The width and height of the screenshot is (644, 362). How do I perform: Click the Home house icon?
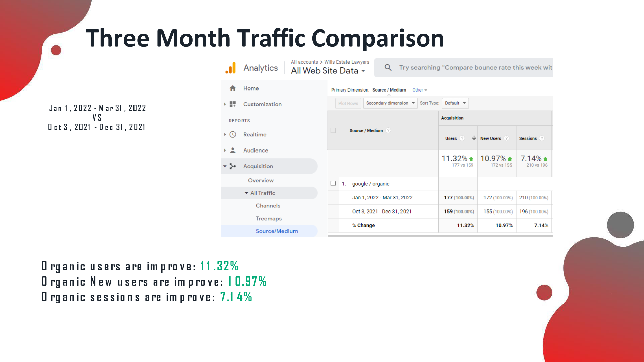click(x=233, y=88)
